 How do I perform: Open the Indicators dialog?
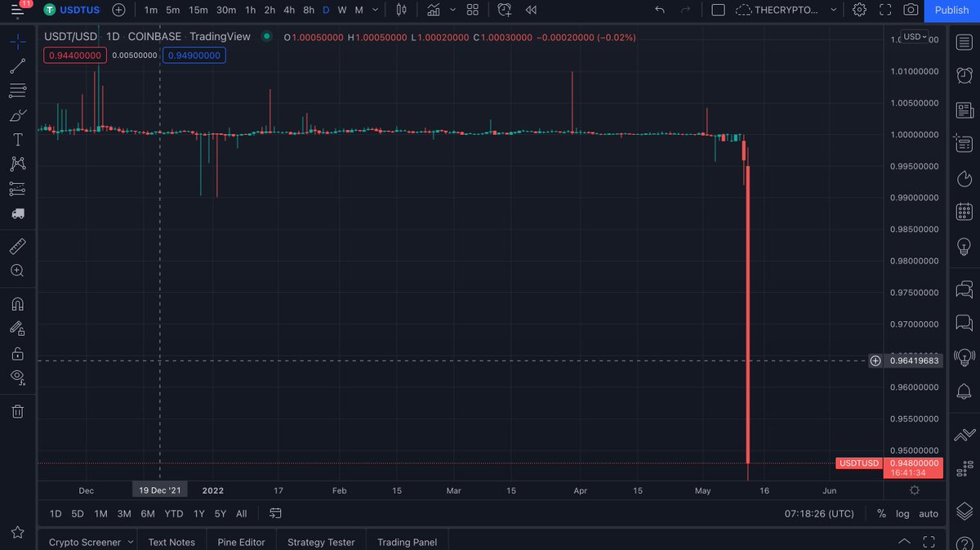click(434, 10)
